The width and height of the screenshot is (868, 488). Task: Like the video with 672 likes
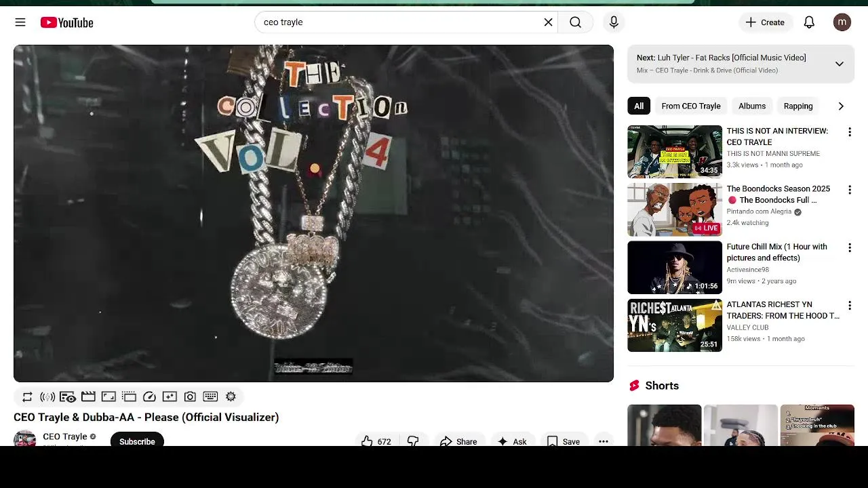[376, 441]
